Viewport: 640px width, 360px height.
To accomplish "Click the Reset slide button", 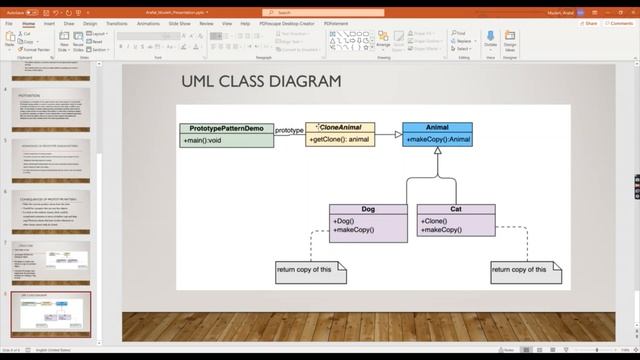I will coord(95,42).
